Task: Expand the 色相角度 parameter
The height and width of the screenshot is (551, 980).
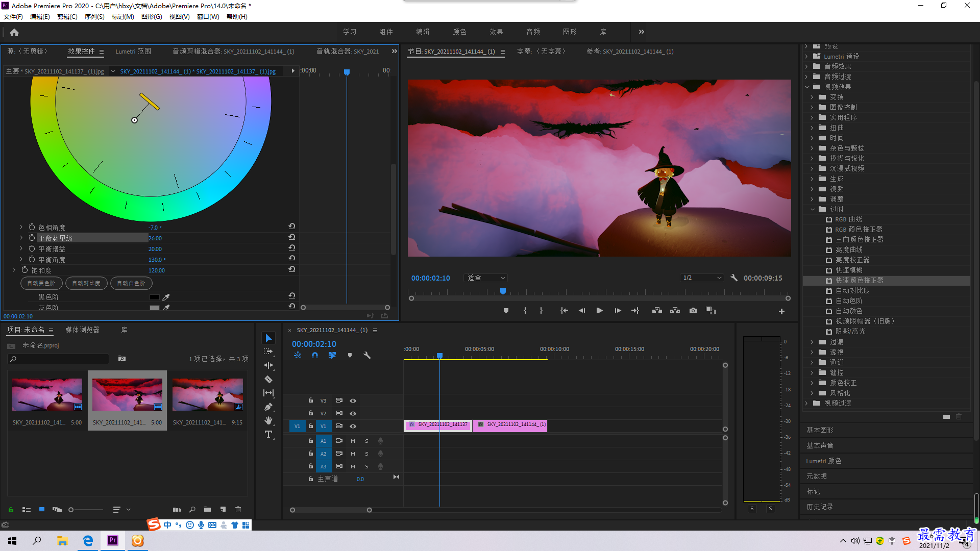Action: coord(21,227)
